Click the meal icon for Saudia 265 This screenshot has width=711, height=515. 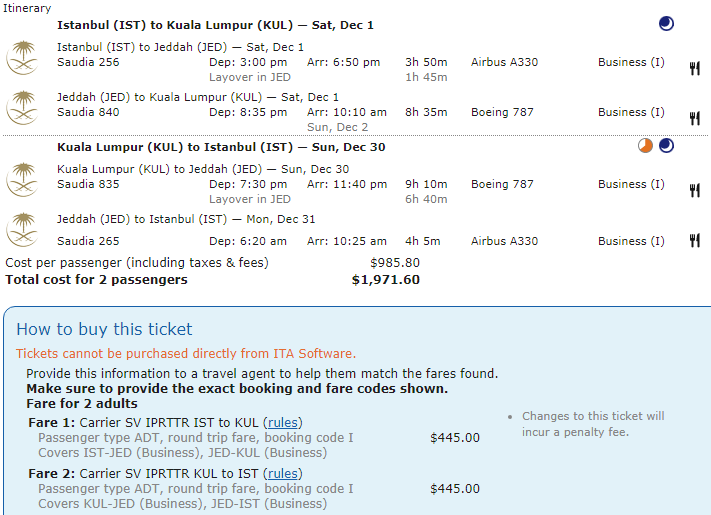[694, 240]
